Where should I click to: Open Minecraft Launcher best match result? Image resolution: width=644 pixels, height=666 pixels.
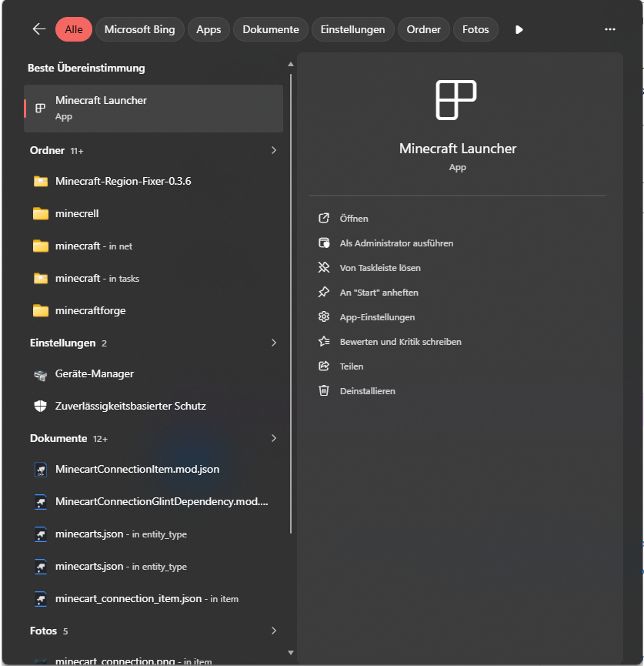coord(154,109)
